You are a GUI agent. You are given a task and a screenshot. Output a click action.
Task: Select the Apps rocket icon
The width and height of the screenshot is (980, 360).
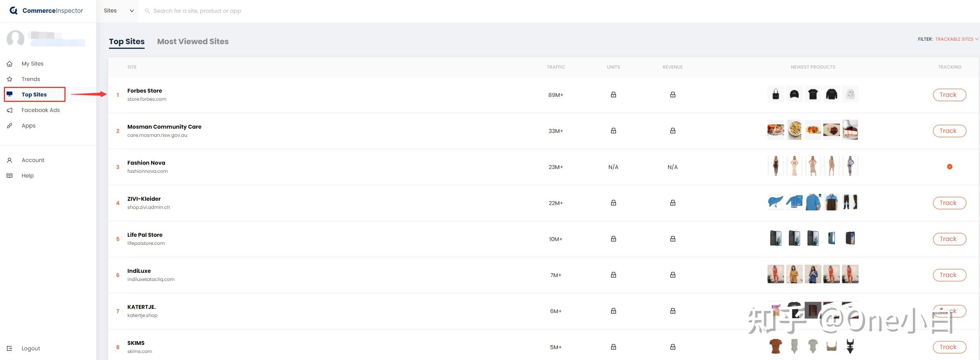pos(10,126)
